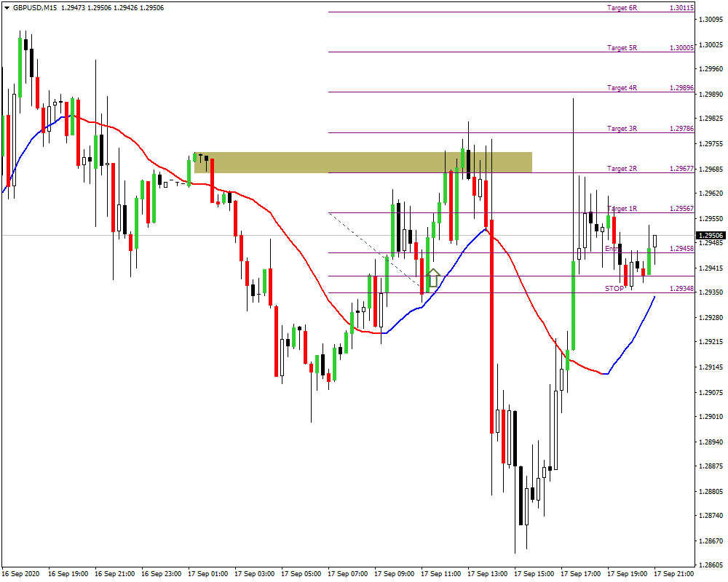Click the 17 Sep 21:00 time label
728x582 pixels.
pos(673,574)
